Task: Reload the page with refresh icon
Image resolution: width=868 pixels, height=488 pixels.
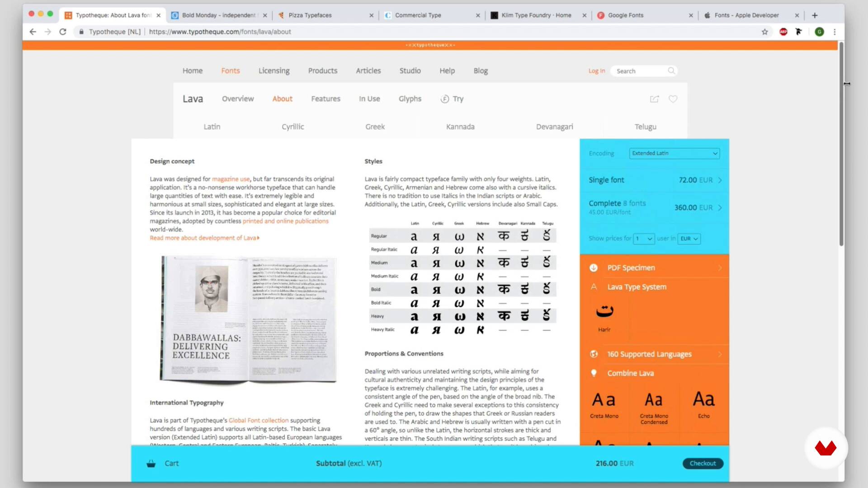Action: (x=63, y=32)
